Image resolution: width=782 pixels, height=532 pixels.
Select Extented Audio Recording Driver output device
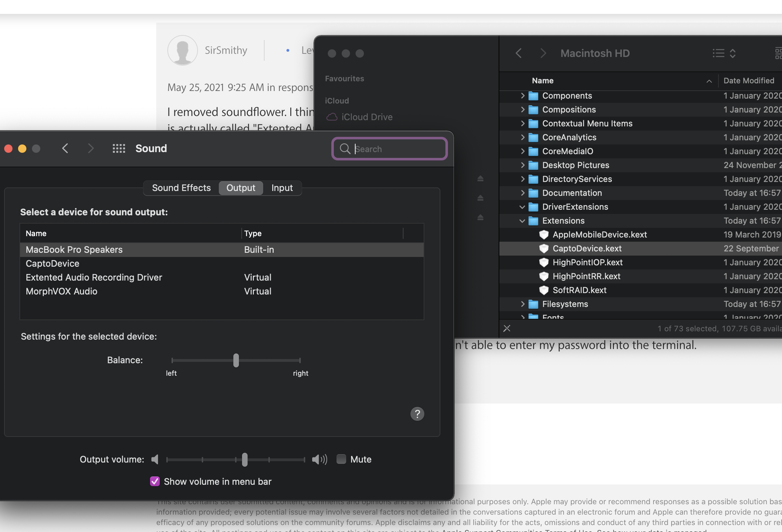(94, 277)
